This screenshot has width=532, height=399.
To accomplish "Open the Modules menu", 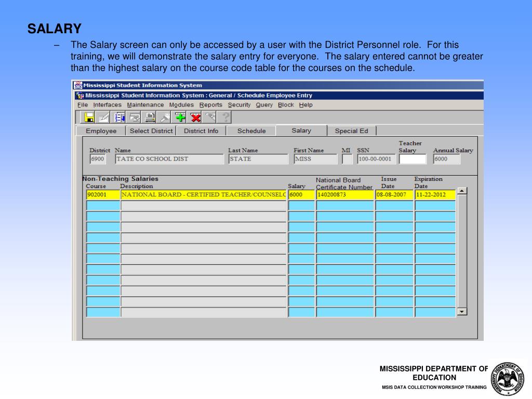I will pyautogui.click(x=181, y=105).
